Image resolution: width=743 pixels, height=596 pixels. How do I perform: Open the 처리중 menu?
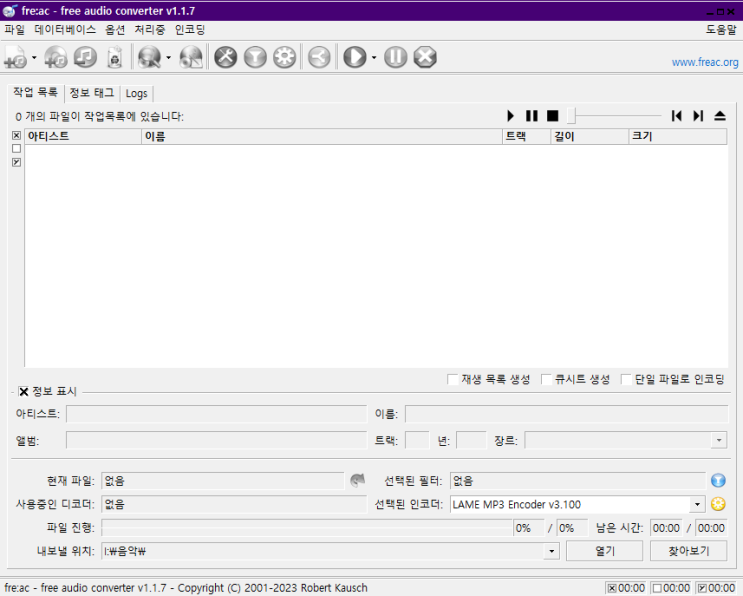(150, 30)
